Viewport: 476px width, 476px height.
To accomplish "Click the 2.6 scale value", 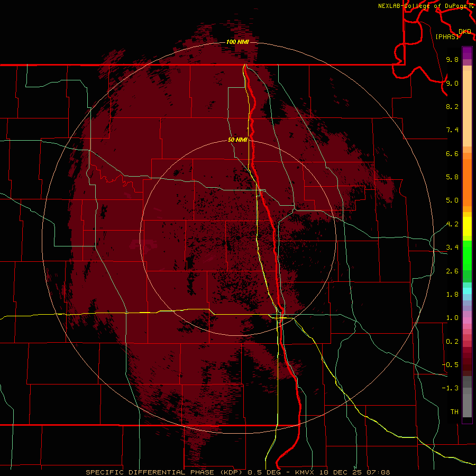I will (452, 271).
